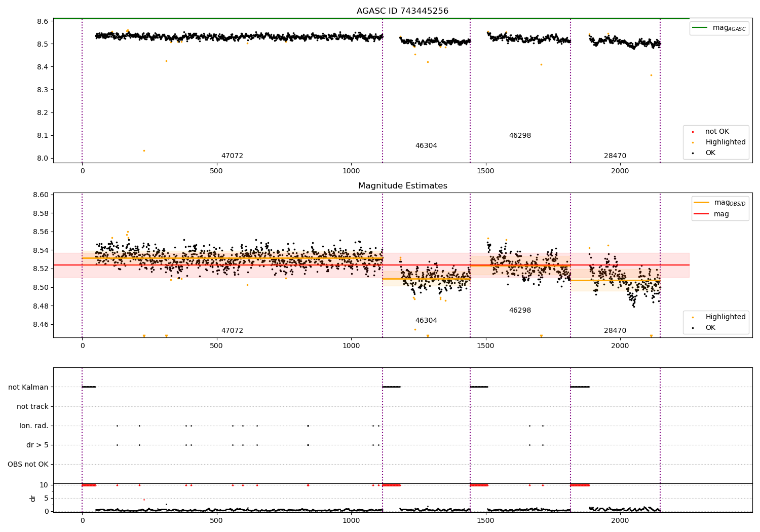Click the 8.6 y-axis tick in top plot
Viewport: 760px width, 532px height.
click(43, 21)
